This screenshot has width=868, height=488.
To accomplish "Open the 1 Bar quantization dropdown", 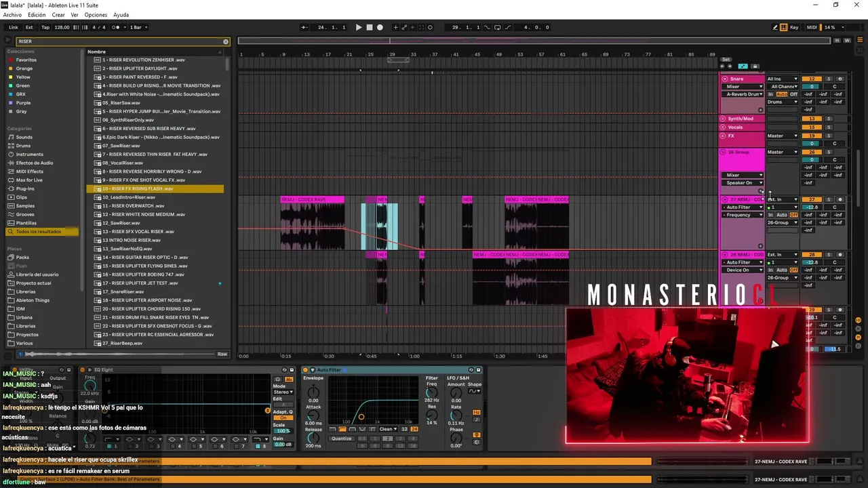I will coord(137,27).
